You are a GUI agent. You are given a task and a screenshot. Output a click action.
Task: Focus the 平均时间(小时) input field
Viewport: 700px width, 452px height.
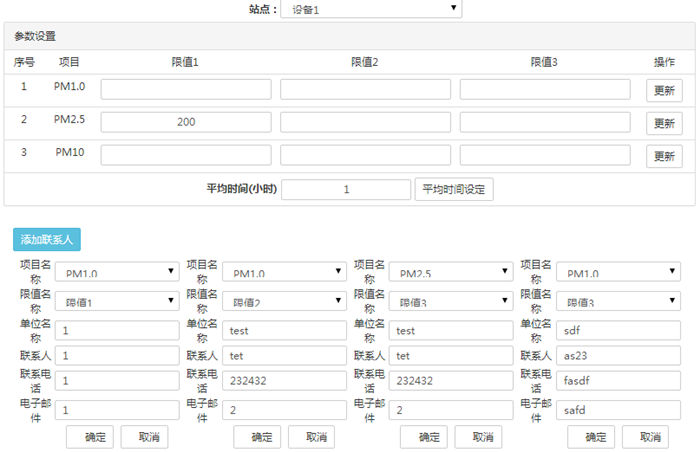[x=346, y=190]
